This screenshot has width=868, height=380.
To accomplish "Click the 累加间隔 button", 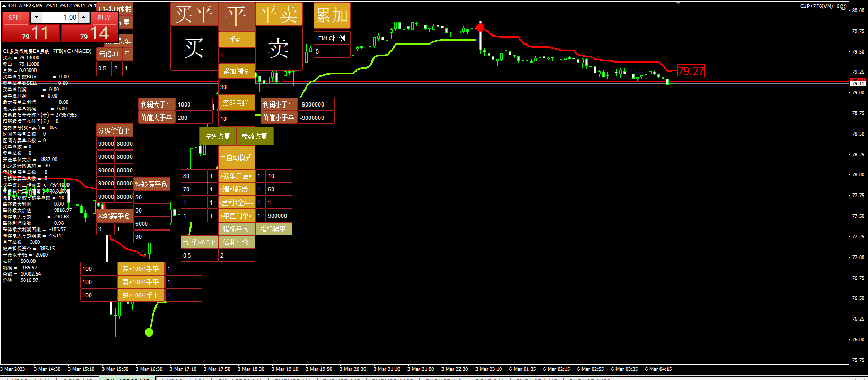I will [x=236, y=71].
